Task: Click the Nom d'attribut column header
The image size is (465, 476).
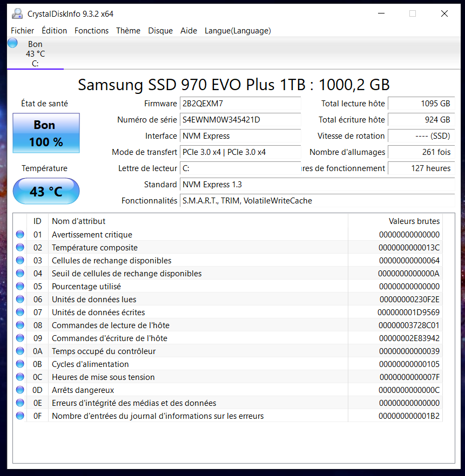Action: pos(198,221)
